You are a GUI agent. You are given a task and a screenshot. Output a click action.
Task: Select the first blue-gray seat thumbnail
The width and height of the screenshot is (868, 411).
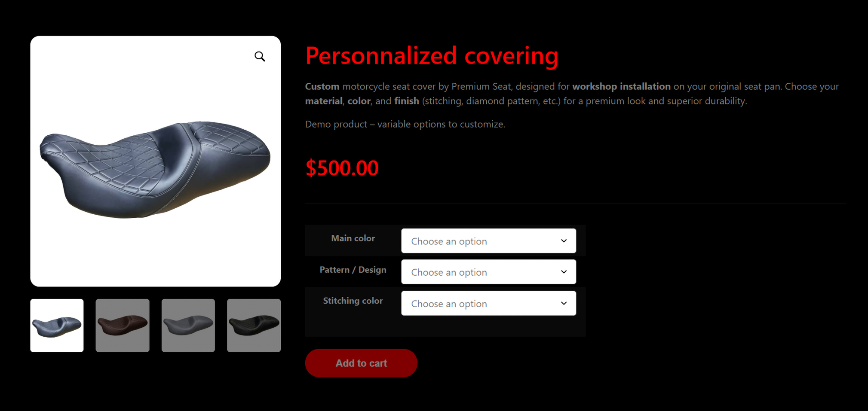pos(57,326)
